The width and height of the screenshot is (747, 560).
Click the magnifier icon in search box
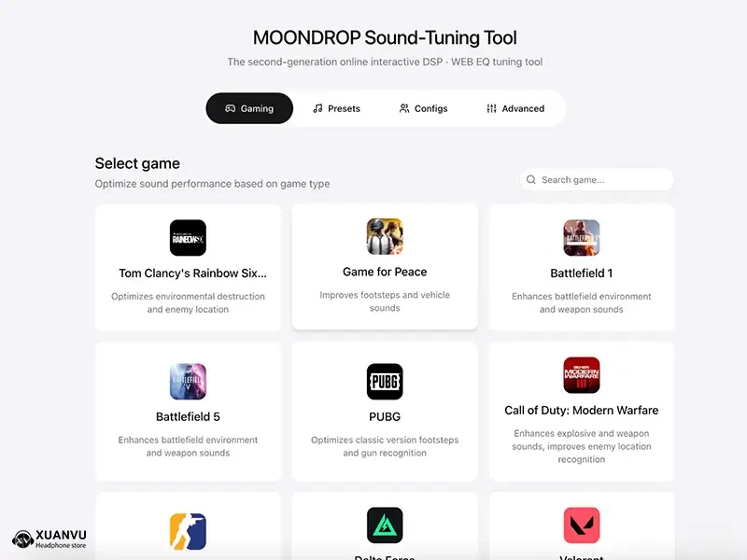click(x=530, y=179)
